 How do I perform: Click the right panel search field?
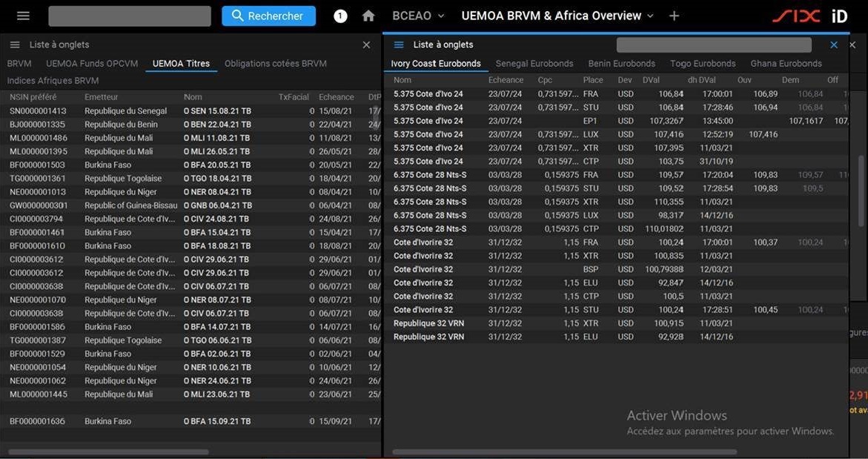[x=714, y=44]
